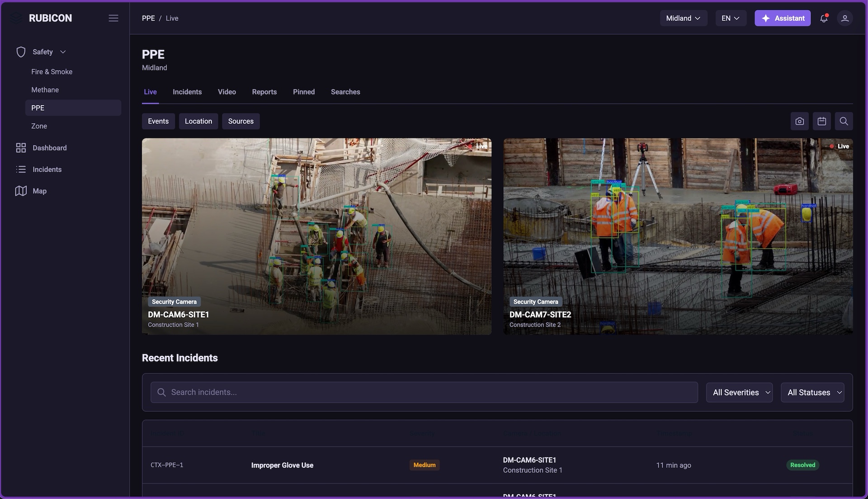Viewport: 868px width, 499px height.
Task: Click the Incidents list icon in sidebar
Action: point(21,169)
